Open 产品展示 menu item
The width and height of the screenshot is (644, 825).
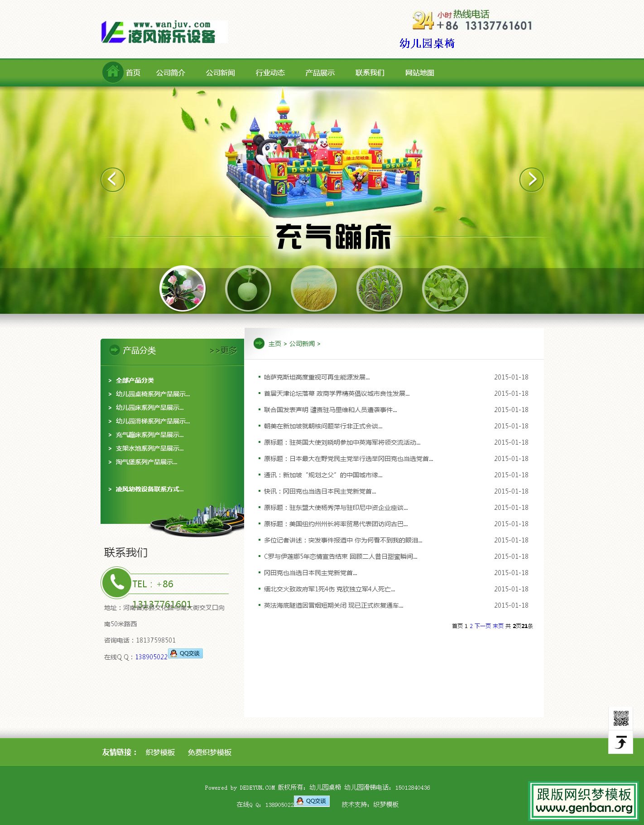click(320, 72)
